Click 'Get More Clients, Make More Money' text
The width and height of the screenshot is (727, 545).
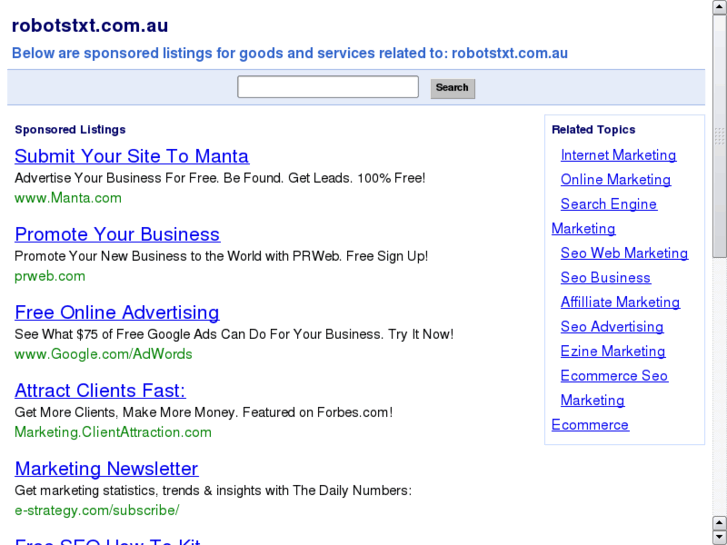pos(126,412)
